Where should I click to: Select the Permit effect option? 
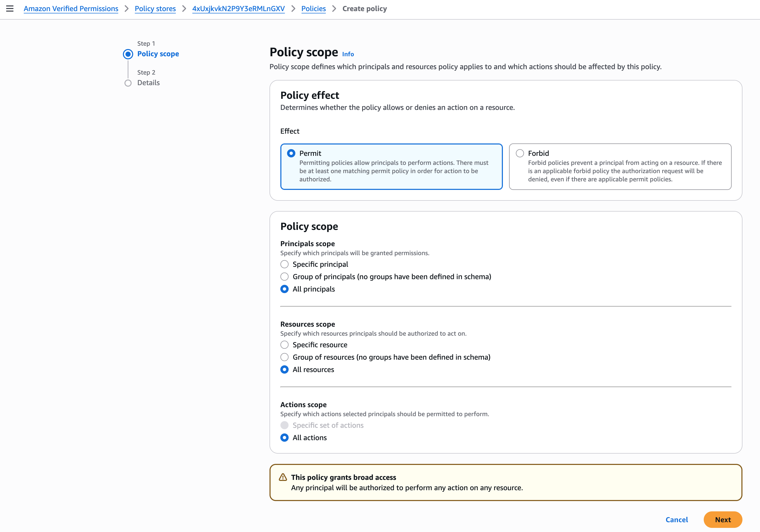tap(291, 153)
